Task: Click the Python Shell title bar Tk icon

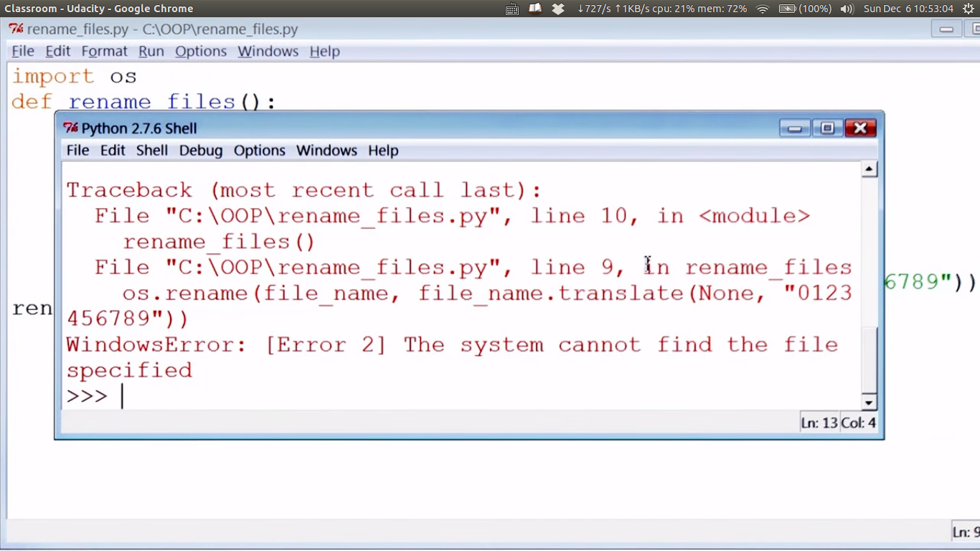Action: point(70,128)
